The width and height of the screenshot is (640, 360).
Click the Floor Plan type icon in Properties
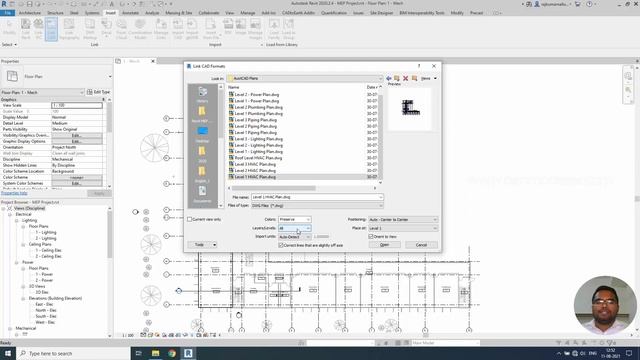coord(12,76)
